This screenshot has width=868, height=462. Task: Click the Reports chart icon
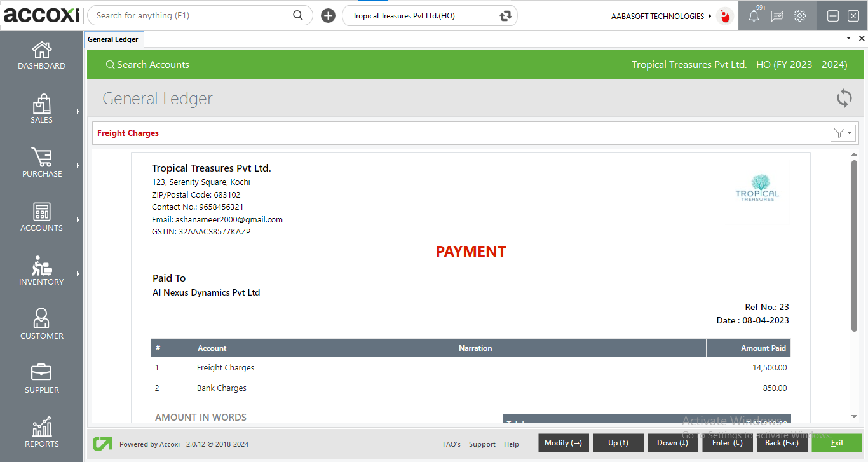pyautogui.click(x=41, y=430)
